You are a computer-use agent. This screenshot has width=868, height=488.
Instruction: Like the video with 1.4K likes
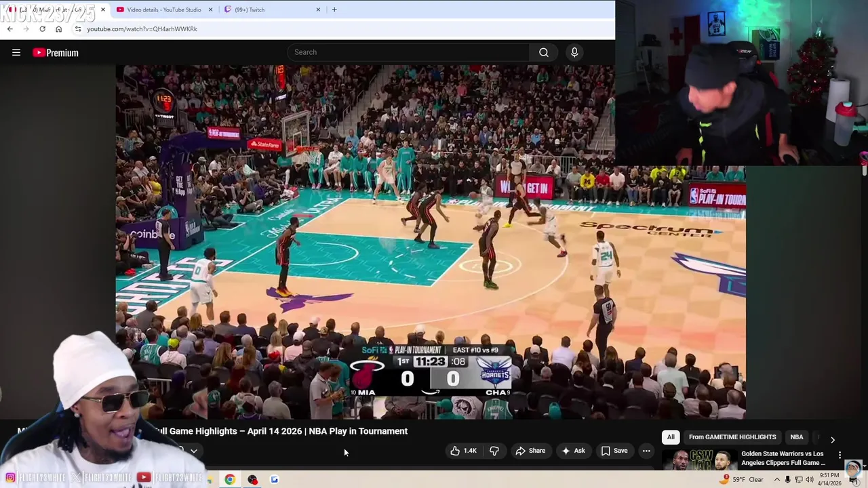coord(462,451)
